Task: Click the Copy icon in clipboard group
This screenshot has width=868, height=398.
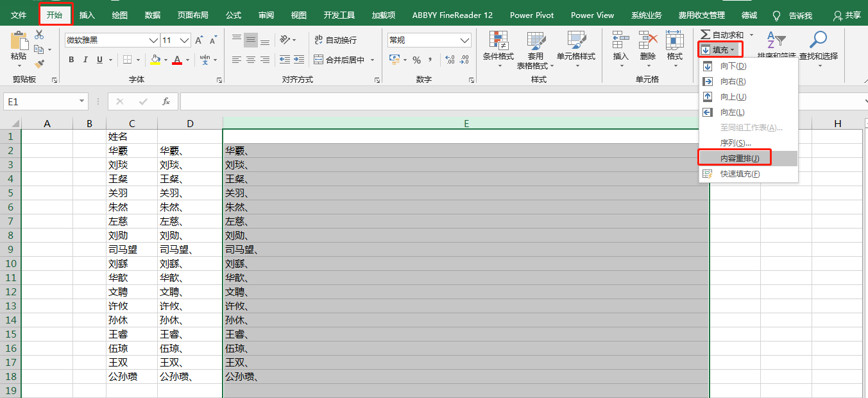Action: 38,49
